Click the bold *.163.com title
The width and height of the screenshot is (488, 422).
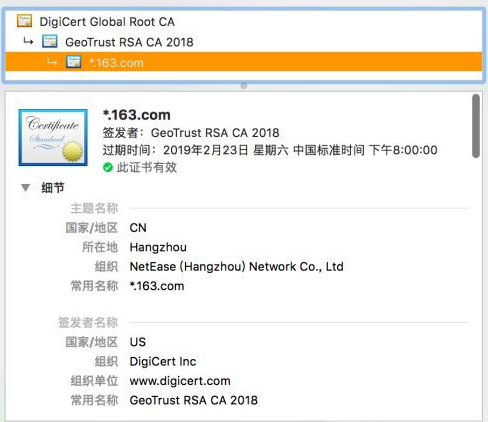[x=137, y=115]
